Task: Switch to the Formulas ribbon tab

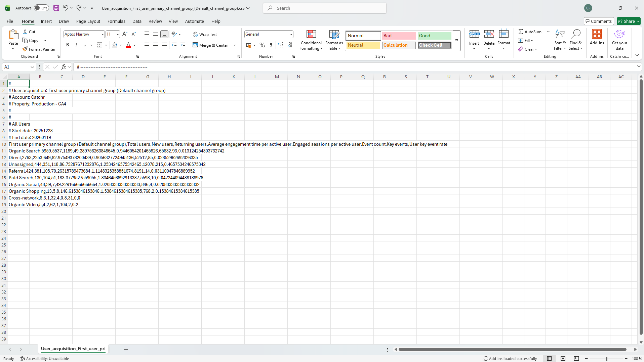Action: tap(116, 21)
